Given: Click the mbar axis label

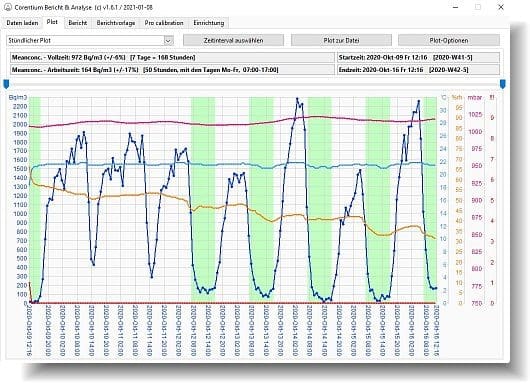Looking at the screenshot, I should click(475, 98).
